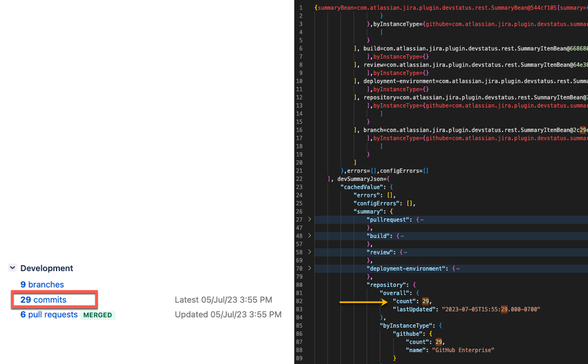Image resolution: width=588 pixels, height=364 pixels.
Task: Click line number 1 in the editor gutter
Action: tap(301, 8)
